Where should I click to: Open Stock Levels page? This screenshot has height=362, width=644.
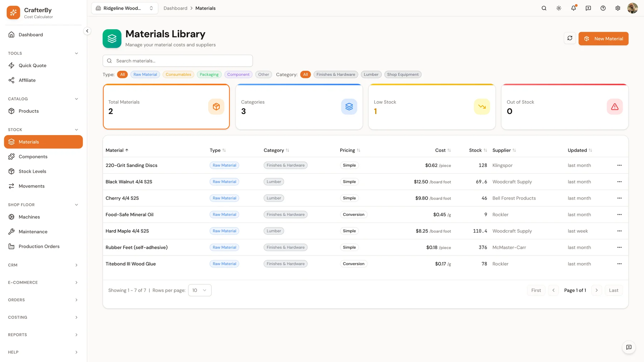coord(43,172)
